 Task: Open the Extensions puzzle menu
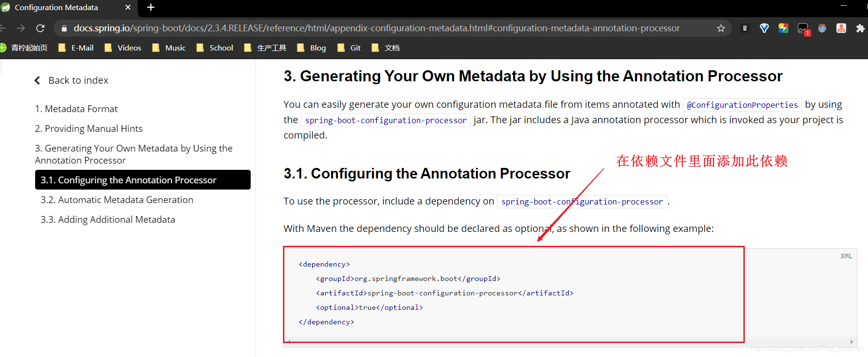(x=860, y=28)
